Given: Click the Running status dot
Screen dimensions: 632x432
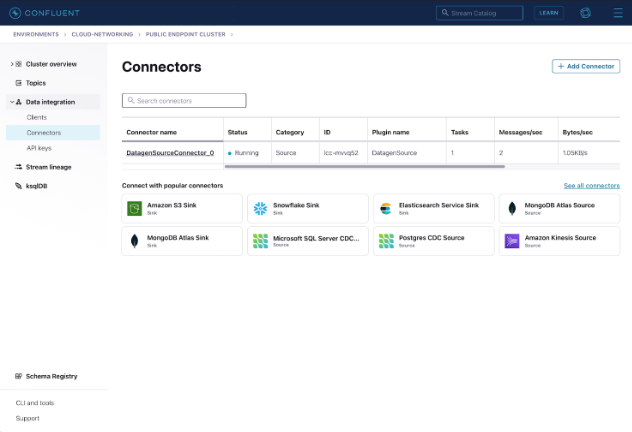Looking at the screenshot, I should pos(230,153).
